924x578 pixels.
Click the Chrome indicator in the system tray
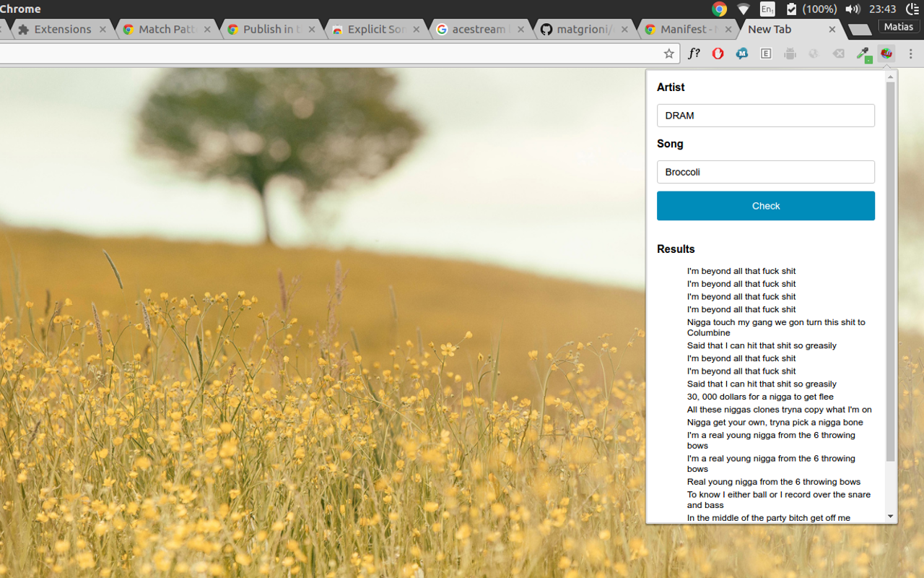point(719,9)
